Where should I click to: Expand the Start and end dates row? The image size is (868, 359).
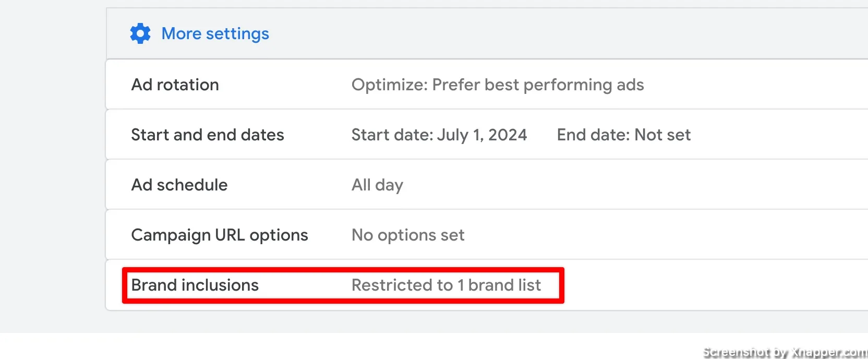(x=487, y=135)
